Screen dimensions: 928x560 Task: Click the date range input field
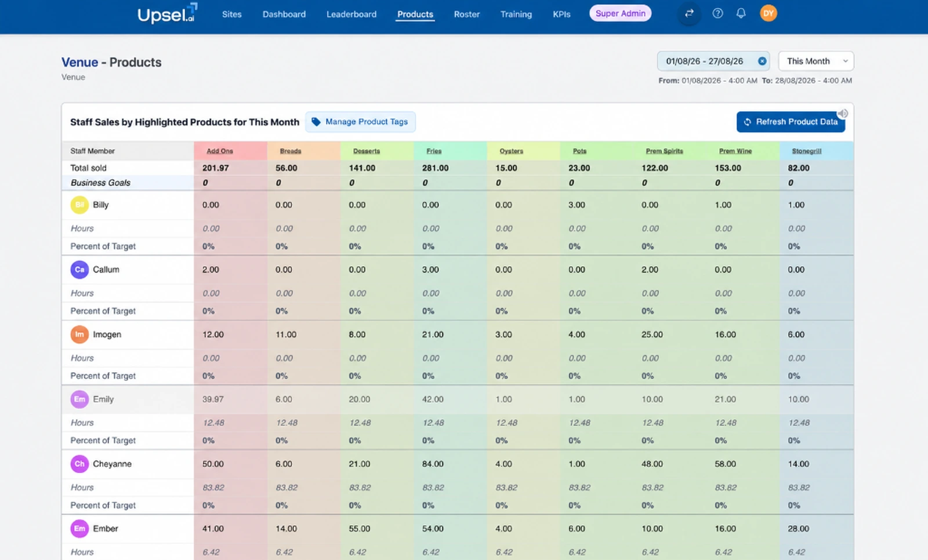(713, 61)
